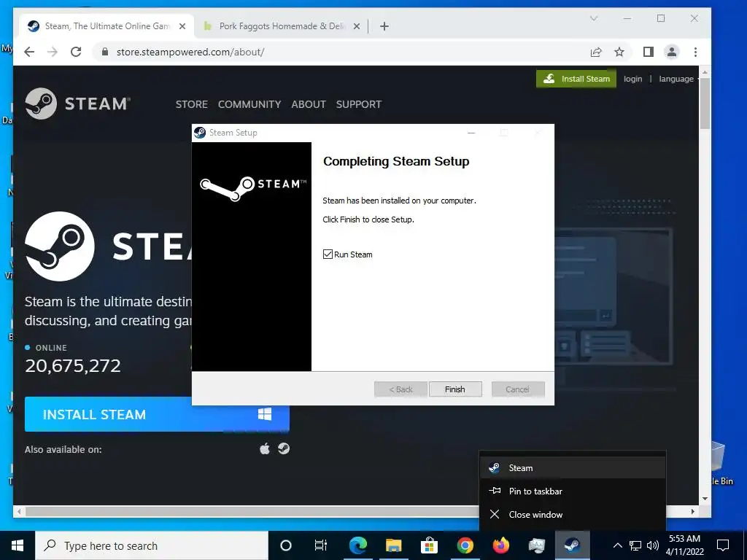
Task: Open Cortana from taskbar
Action: [x=286, y=545]
